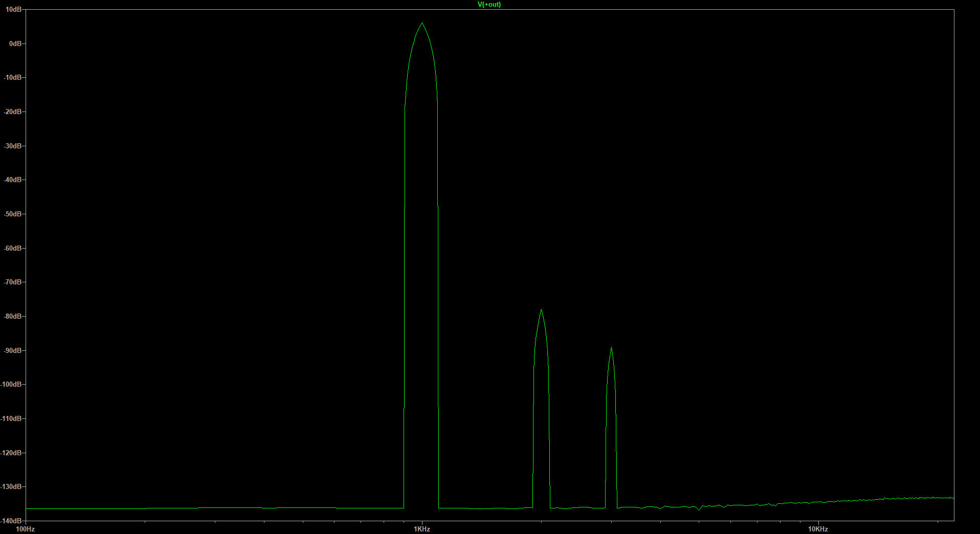
Task: Click the -100dB axis label
Action: (x=11, y=385)
